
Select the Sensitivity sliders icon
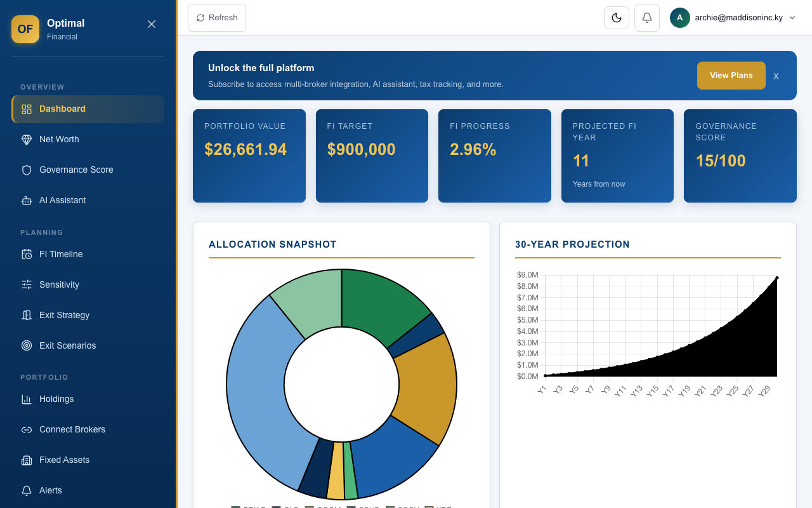[26, 284]
